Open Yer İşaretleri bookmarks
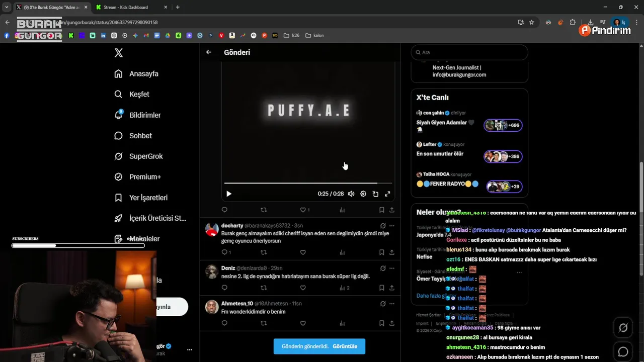This screenshot has width=644, height=362. [x=141, y=198]
